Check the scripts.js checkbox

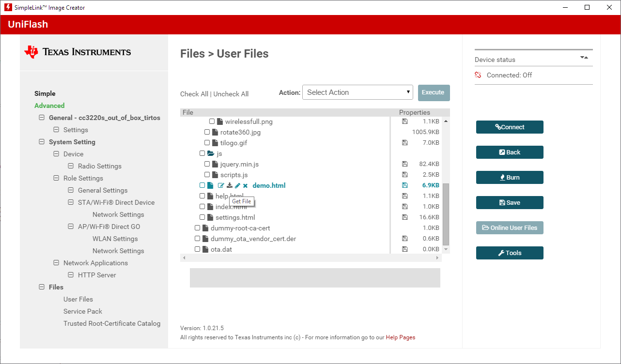pos(207,175)
